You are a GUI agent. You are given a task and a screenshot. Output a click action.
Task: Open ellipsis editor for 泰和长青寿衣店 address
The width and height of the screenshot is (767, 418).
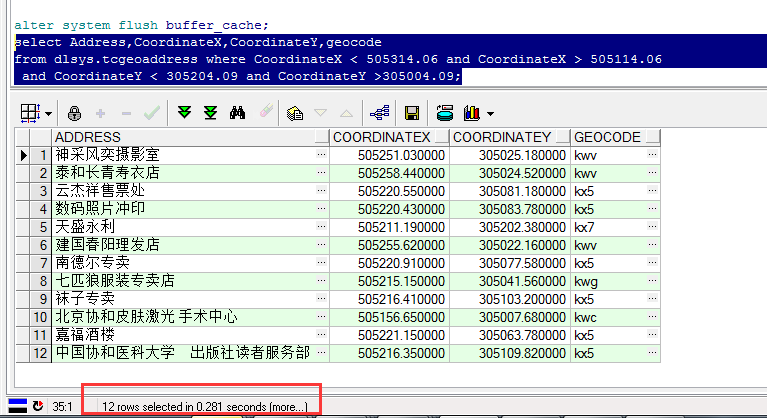click(321, 173)
